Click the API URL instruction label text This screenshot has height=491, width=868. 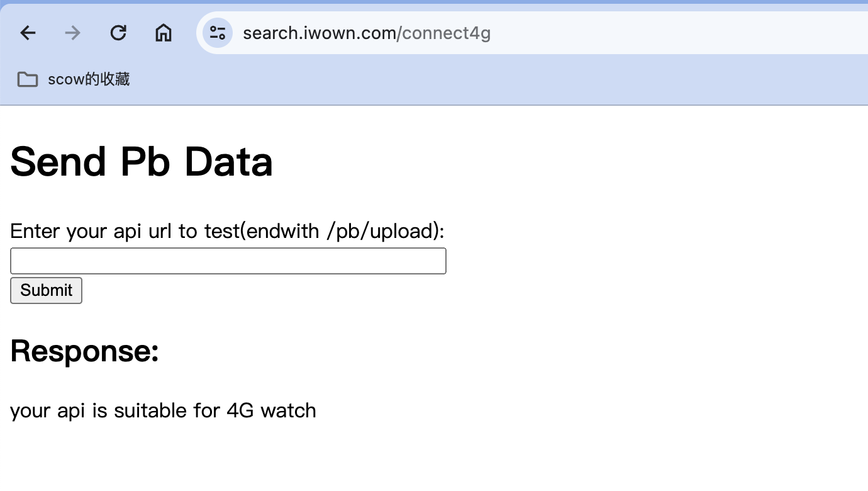click(226, 231)
